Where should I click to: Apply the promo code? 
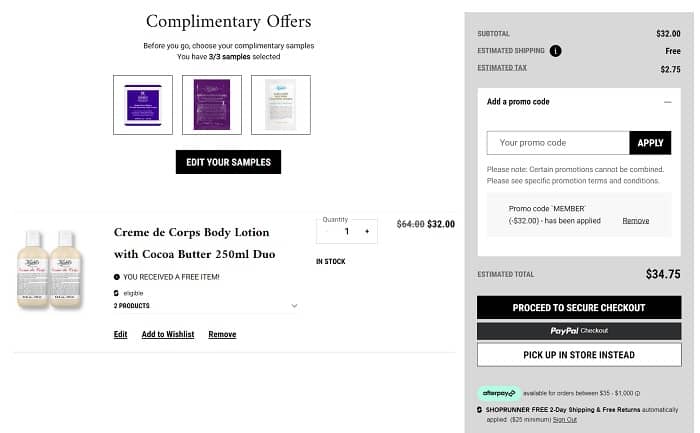650,143
